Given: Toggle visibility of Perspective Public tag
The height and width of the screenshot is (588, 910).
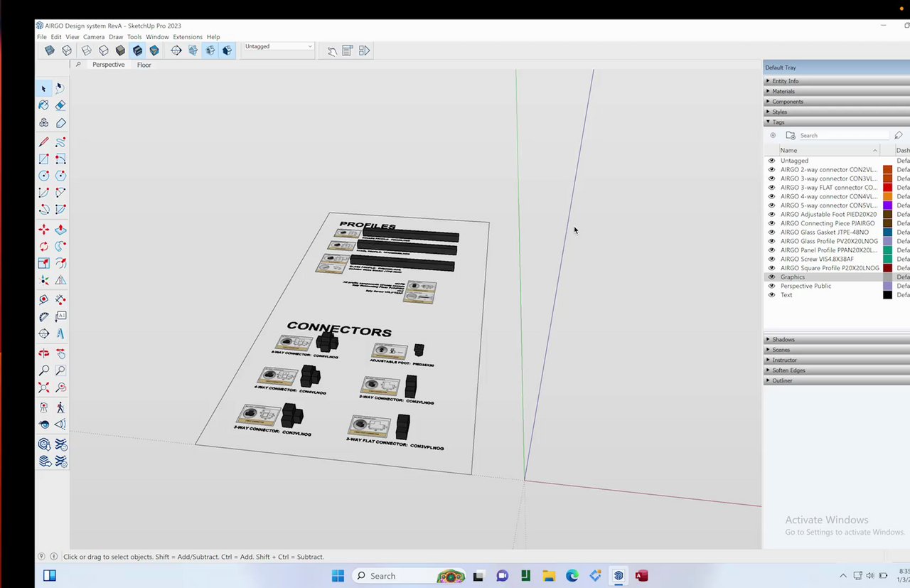Looking at the screenshot, I should [x=771, y=286].
